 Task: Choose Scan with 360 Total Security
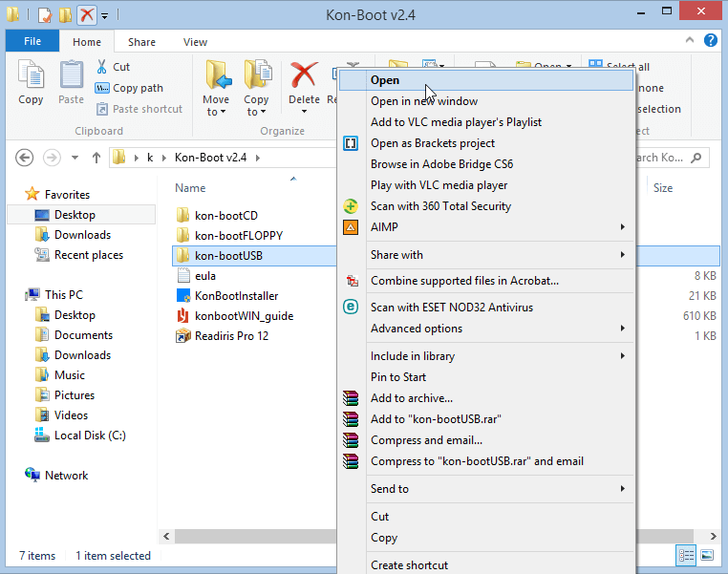pyautogui.click(x=486, y=206)
